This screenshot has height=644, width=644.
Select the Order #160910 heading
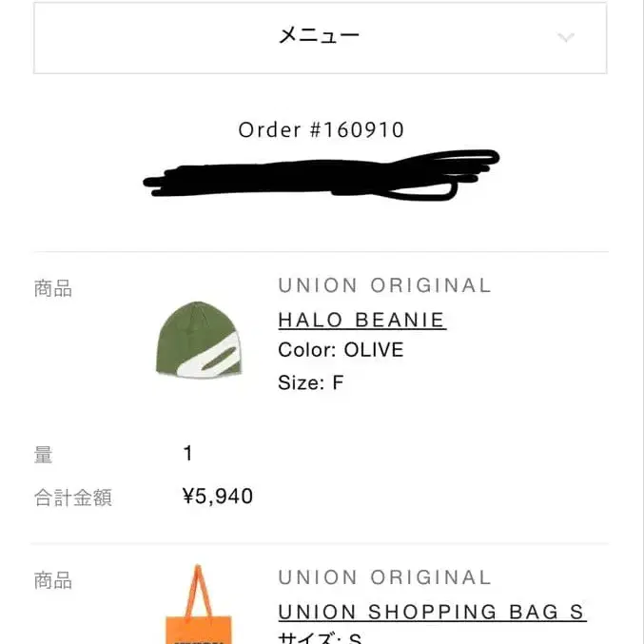click(322, 129)
